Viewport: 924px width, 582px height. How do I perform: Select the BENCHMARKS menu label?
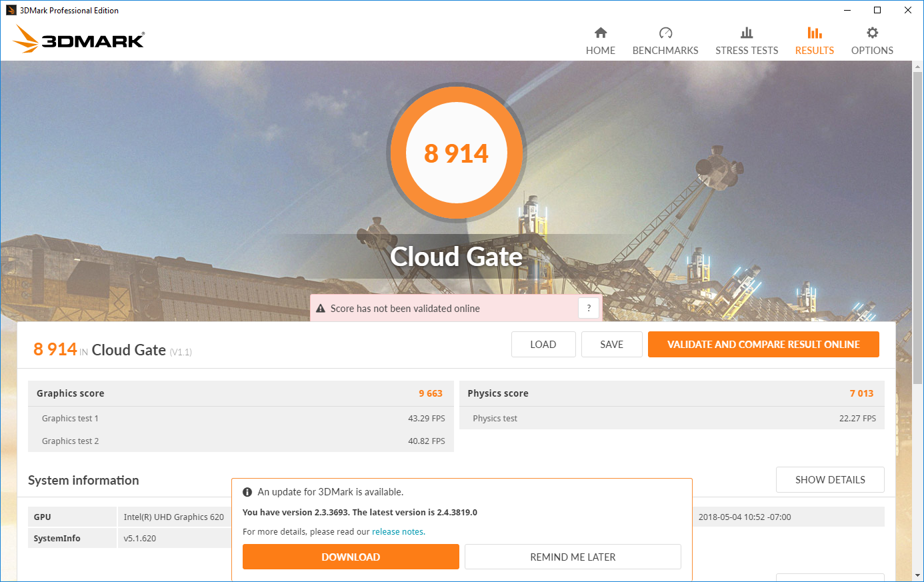point(665,51)
